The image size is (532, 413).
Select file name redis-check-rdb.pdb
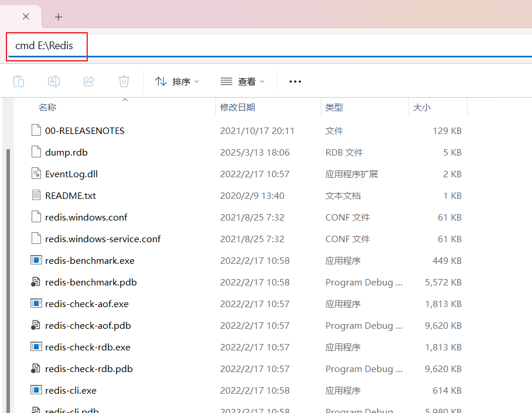(89, 369)
